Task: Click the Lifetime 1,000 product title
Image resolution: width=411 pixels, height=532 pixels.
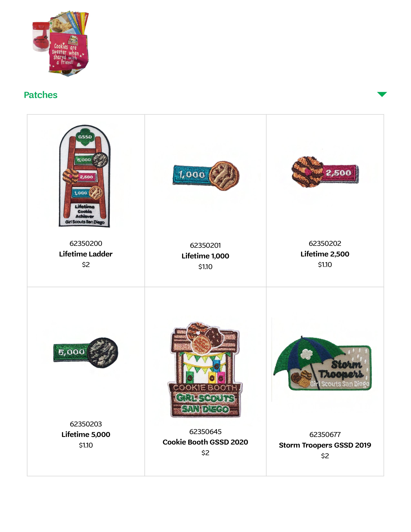Action: point(205,256)
